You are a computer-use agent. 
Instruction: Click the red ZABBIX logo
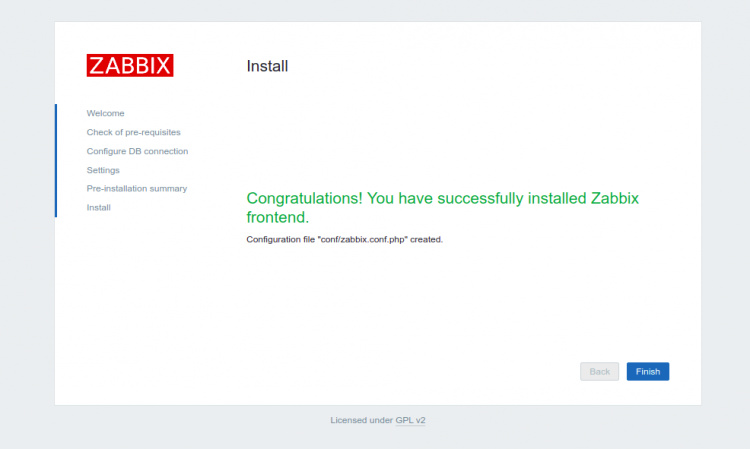(x=130, y=66)
